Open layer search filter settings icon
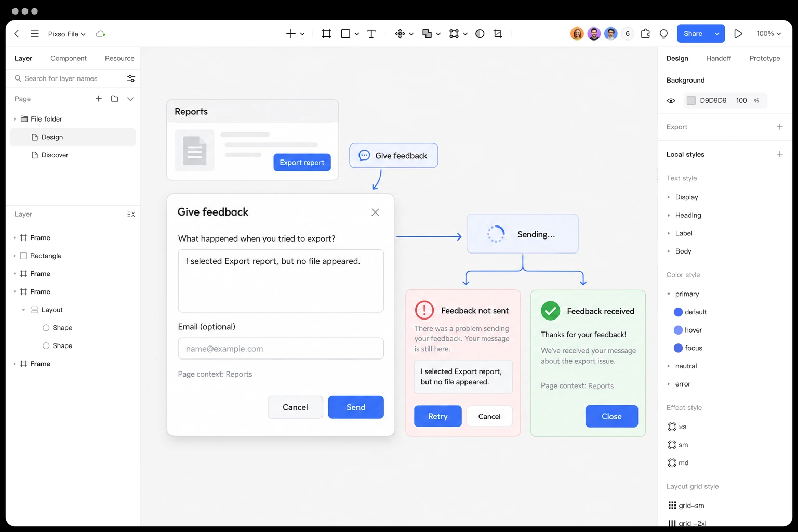This screenshot has height=532, width=798. (x=131, y=78)
